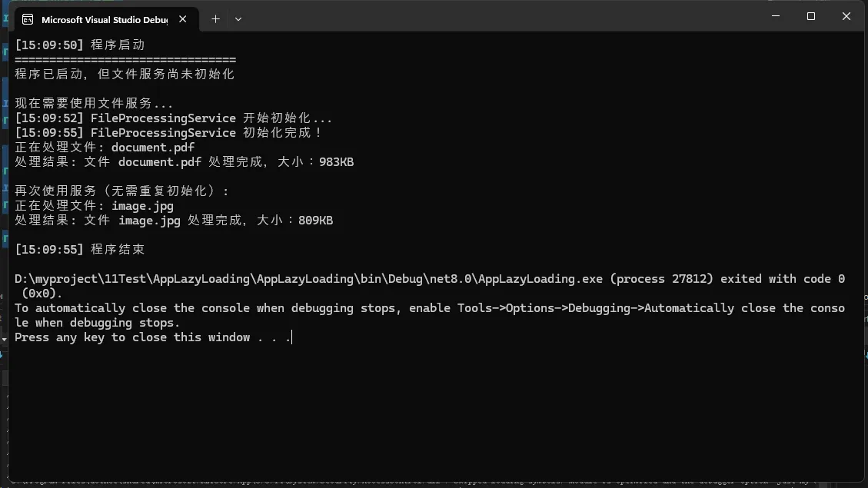The image size is (868, 488).
Task: Maximize the debug console window
Action: pyautogui.click(x=811, y=16)
